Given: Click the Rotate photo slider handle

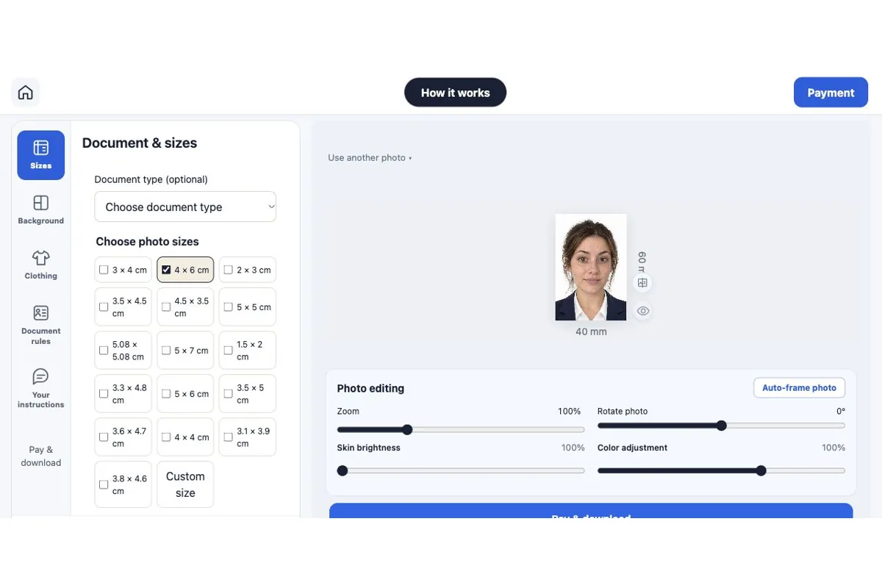Looking at the screenshot, I should [721, 426].
